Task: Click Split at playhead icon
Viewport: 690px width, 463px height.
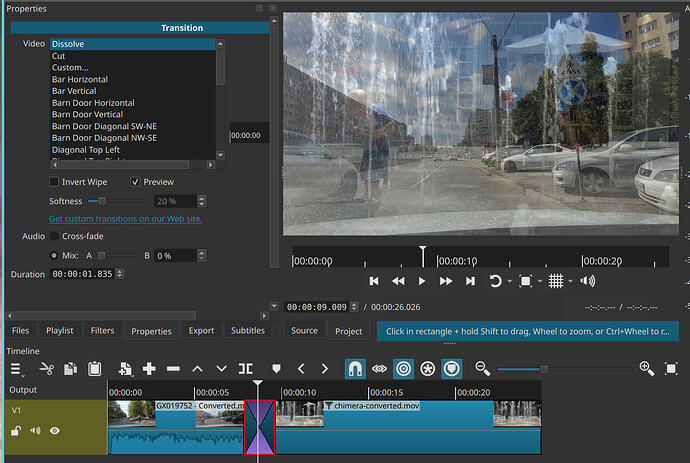Action: tap(246, 369)
